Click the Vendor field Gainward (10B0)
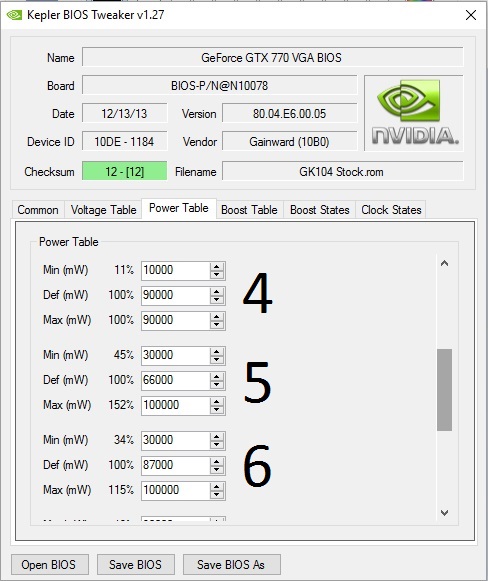The image size is (488, 581). (x=289, y=142)
